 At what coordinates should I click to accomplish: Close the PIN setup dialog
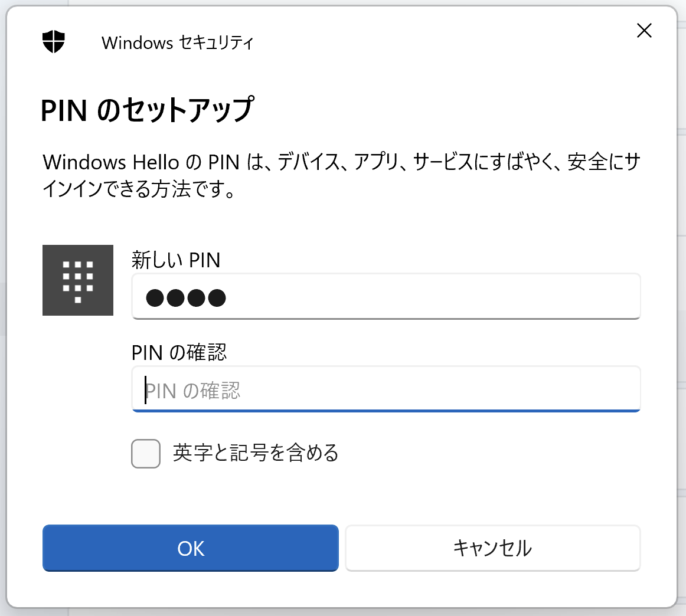coord(644,31)
